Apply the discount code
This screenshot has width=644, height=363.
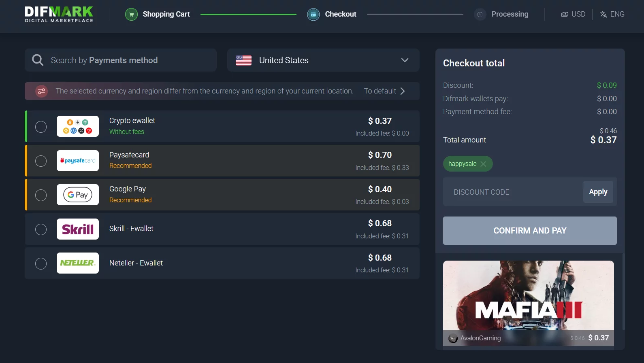pyautogui.click(x=598, y=192)
